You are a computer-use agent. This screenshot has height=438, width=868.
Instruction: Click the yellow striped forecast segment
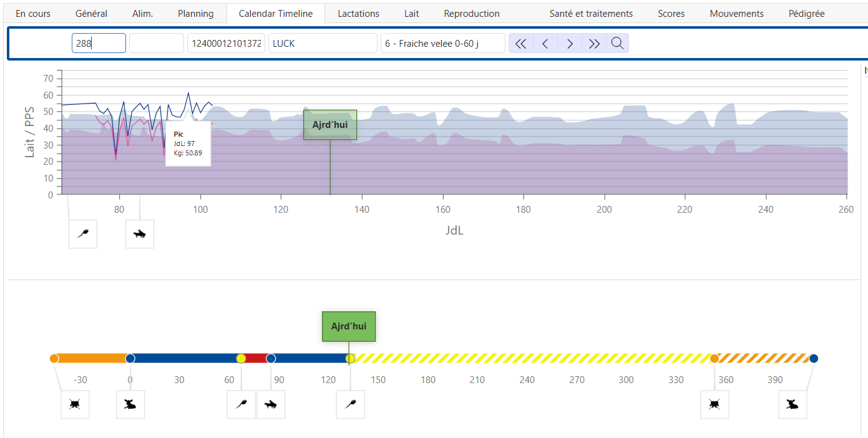click(532, 358)
